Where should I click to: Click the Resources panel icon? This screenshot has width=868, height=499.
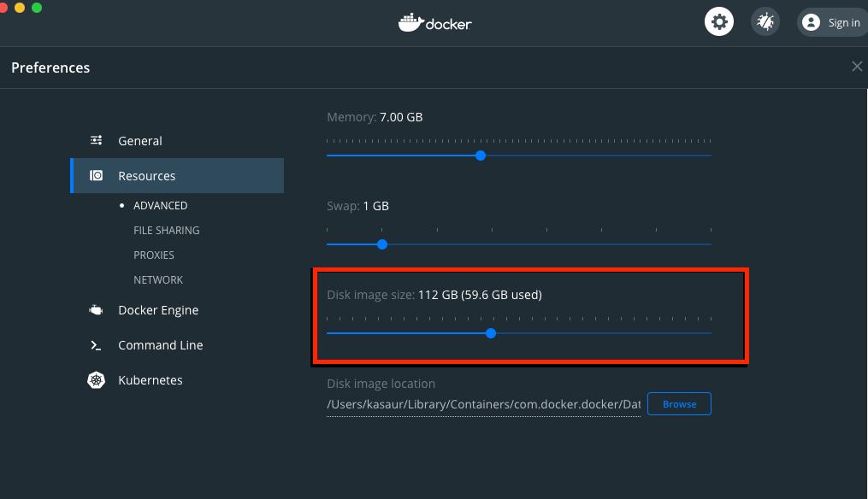(94, 175)
